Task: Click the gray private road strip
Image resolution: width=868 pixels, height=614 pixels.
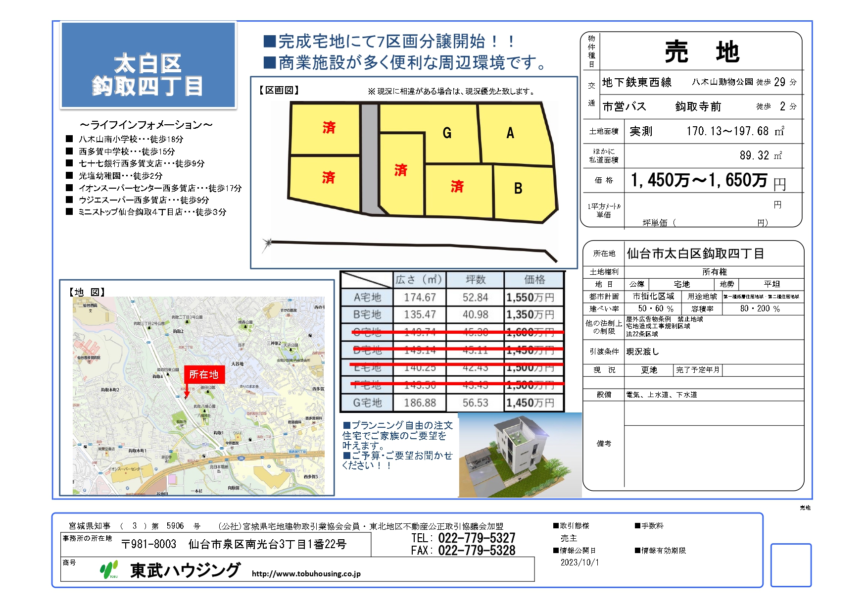Action: 369,158
